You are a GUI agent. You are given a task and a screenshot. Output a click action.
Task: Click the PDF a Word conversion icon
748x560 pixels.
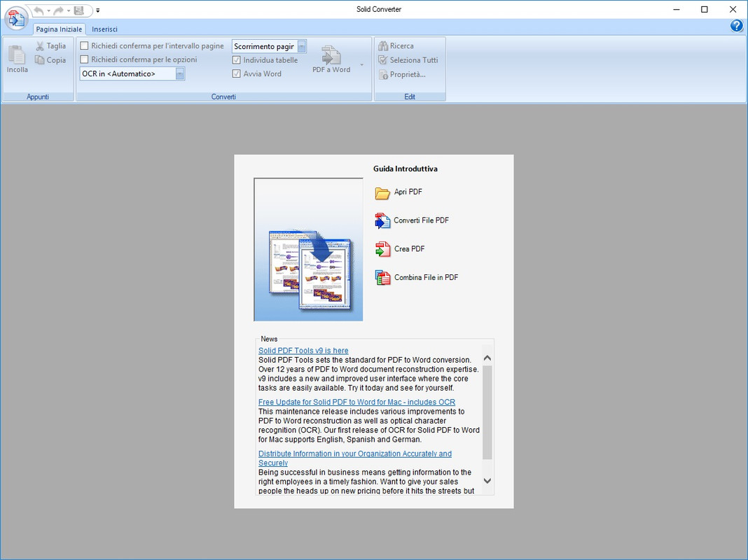(x=331, y=55)
